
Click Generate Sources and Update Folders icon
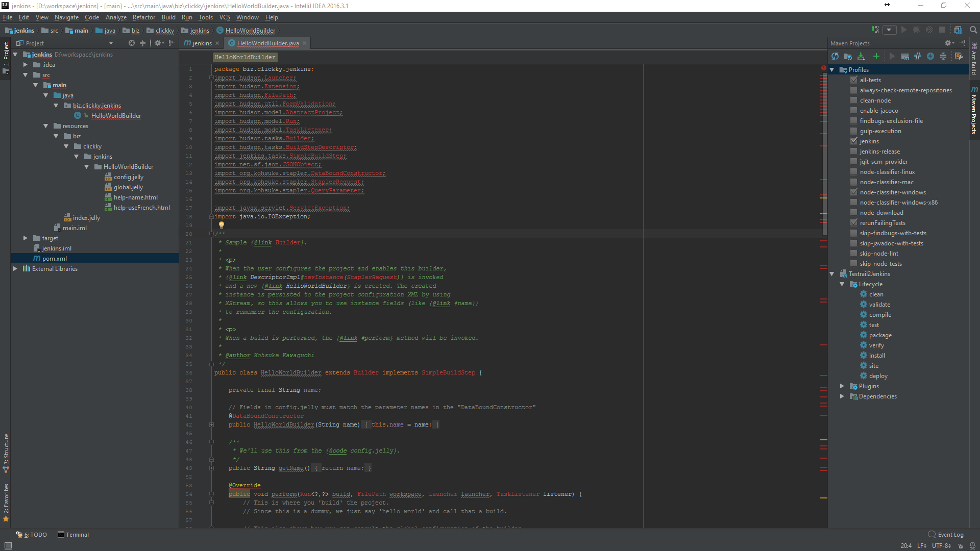848,57
